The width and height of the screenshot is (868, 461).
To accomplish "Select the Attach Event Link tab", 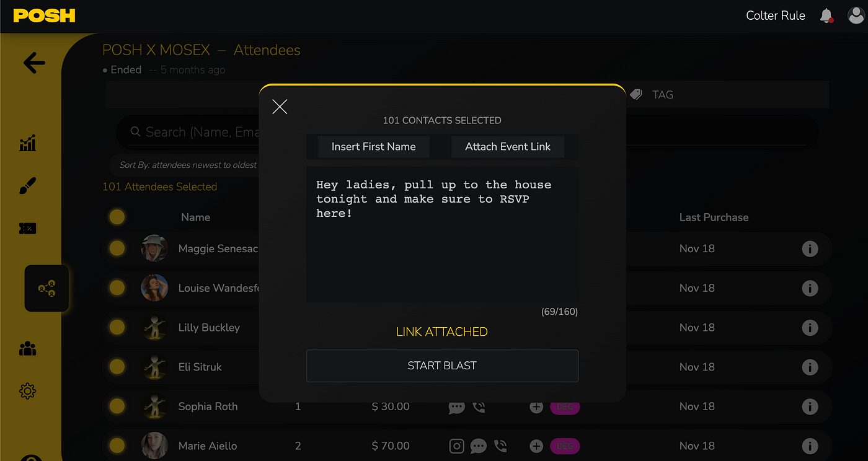I will click(x=507, y=147).
